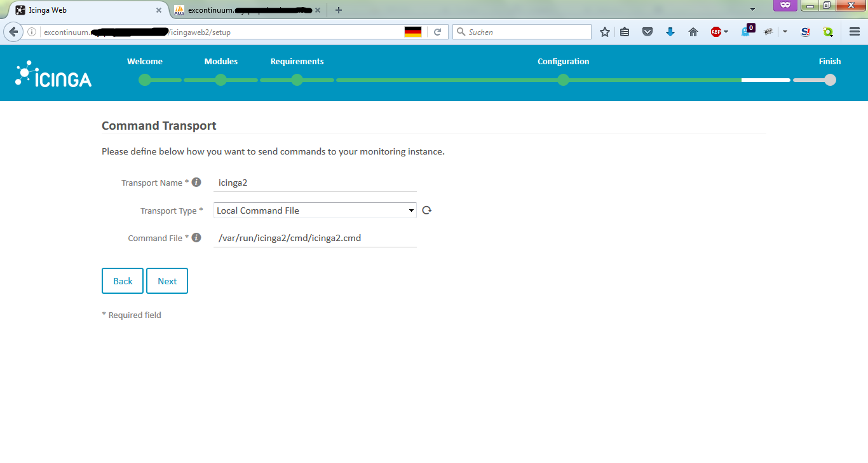
Task: Jump to the Configuration setup step
Action: 564,62
